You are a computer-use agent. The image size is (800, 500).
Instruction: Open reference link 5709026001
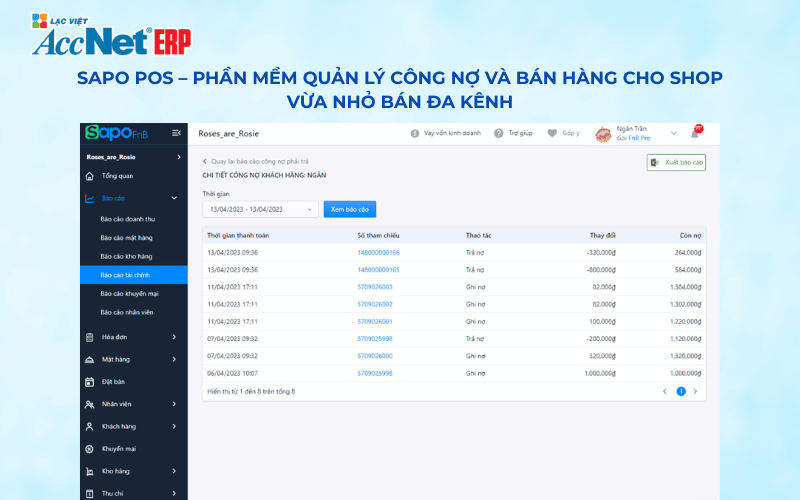point(375,322)
